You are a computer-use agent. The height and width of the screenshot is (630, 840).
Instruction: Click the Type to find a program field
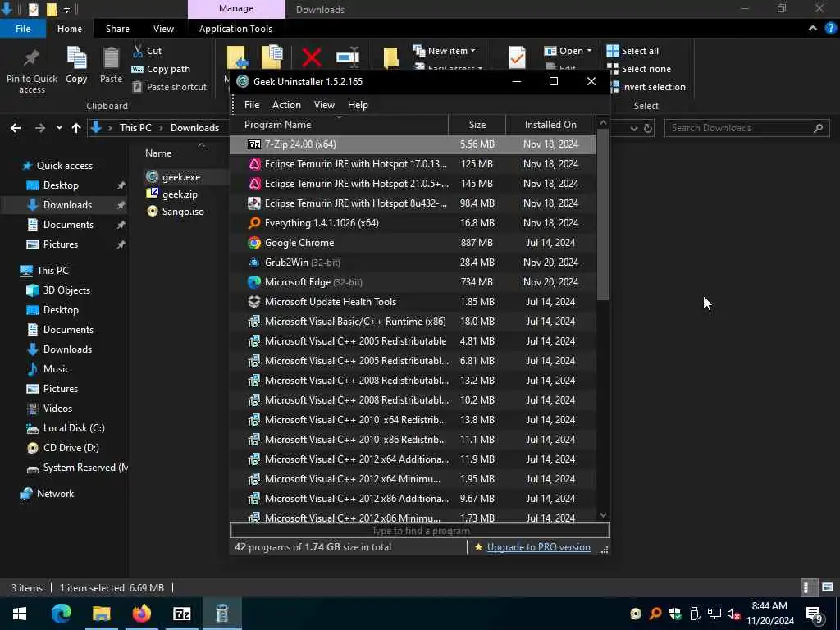(420, 531)
